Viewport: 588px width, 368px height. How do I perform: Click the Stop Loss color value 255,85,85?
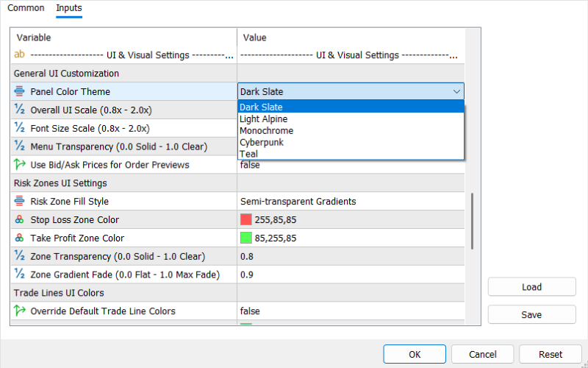pos(276,220)
